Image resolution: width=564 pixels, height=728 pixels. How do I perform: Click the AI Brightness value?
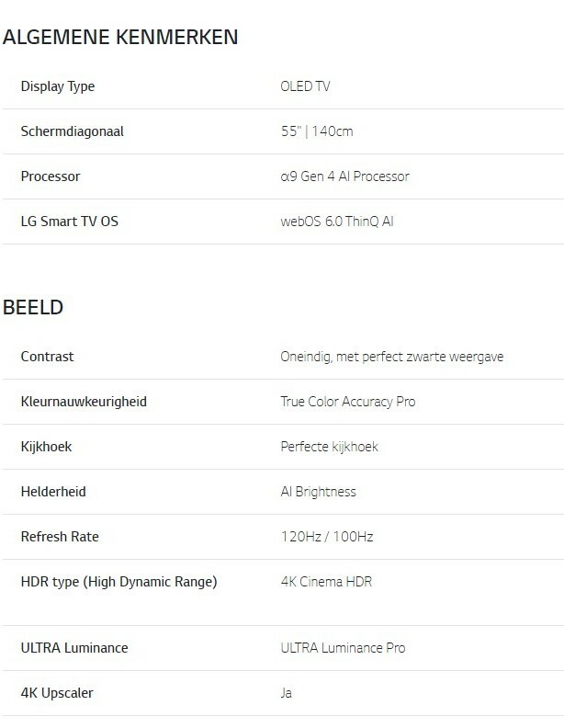pos(318,492)
